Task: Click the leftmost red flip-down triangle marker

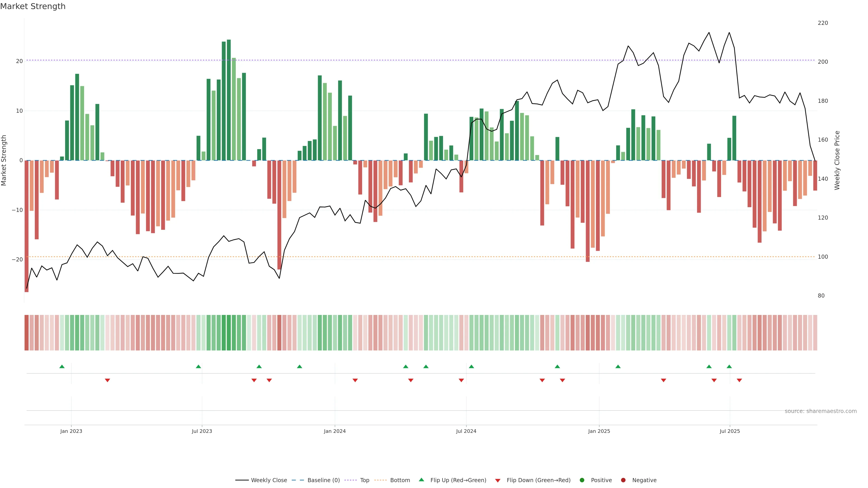Action: click(x=108, y=380)
